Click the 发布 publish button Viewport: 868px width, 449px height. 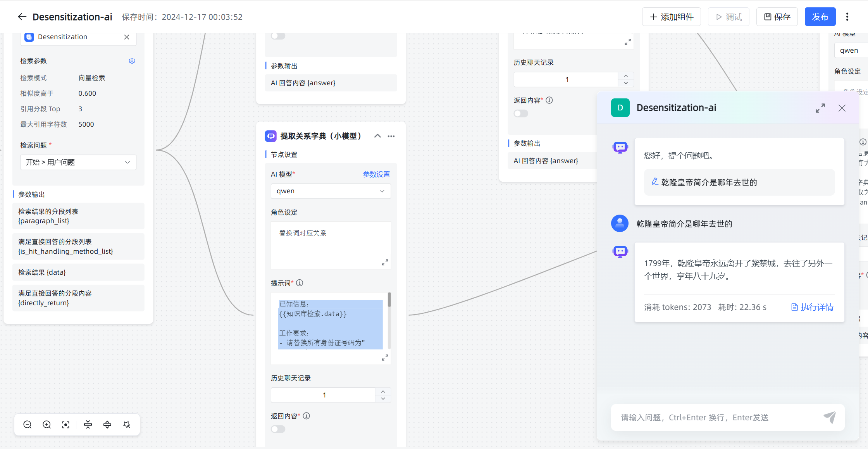click(x=820, y=16)
